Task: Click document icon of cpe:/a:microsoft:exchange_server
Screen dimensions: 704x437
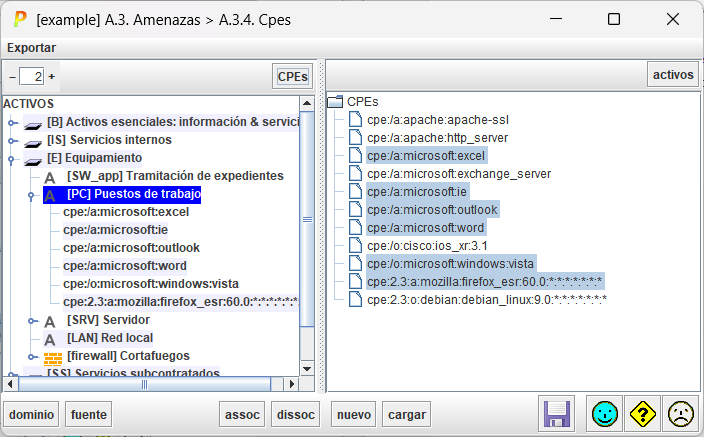Action: point(355,173)
